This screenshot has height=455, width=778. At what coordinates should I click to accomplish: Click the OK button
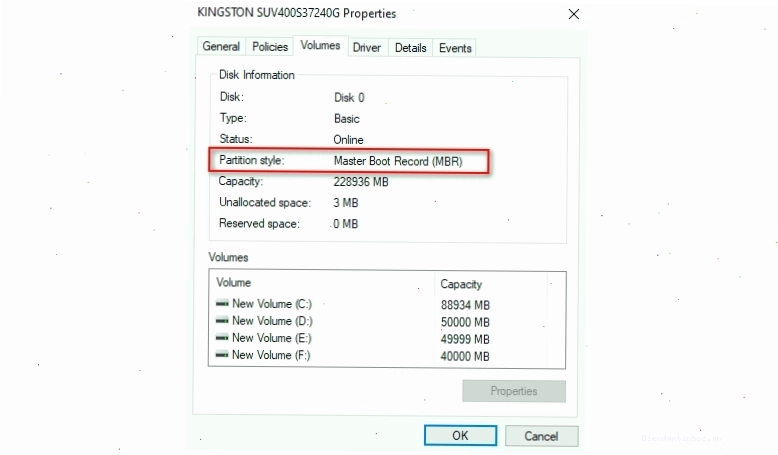tap(460, 436)
